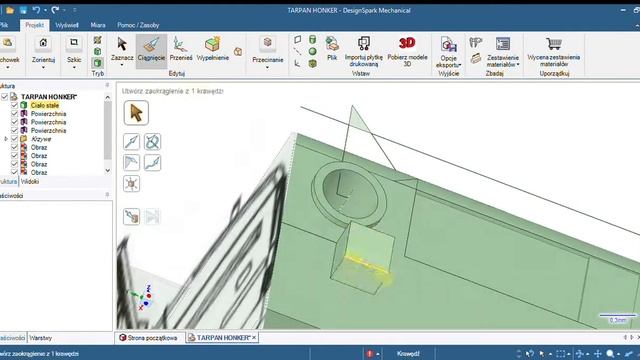
Task: Open the Miara ribbon tab
Action: point(98,25)
